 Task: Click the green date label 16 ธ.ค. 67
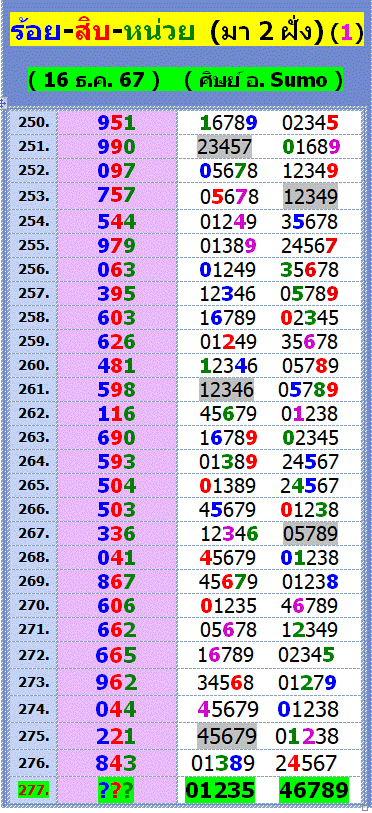[x=94, y=80]
